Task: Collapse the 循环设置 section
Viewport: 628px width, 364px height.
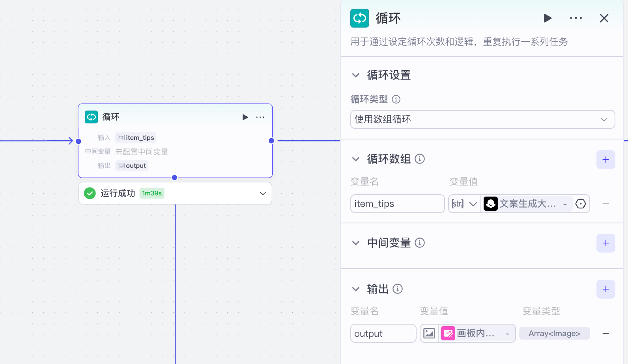Action: (356, 75)
